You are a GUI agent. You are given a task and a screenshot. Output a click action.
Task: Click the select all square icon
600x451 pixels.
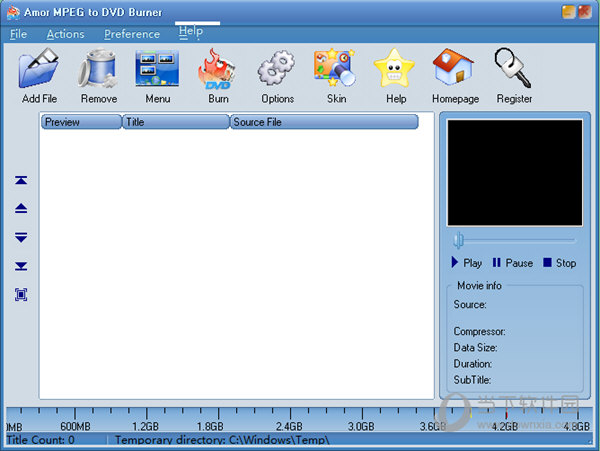pos(21,295)
